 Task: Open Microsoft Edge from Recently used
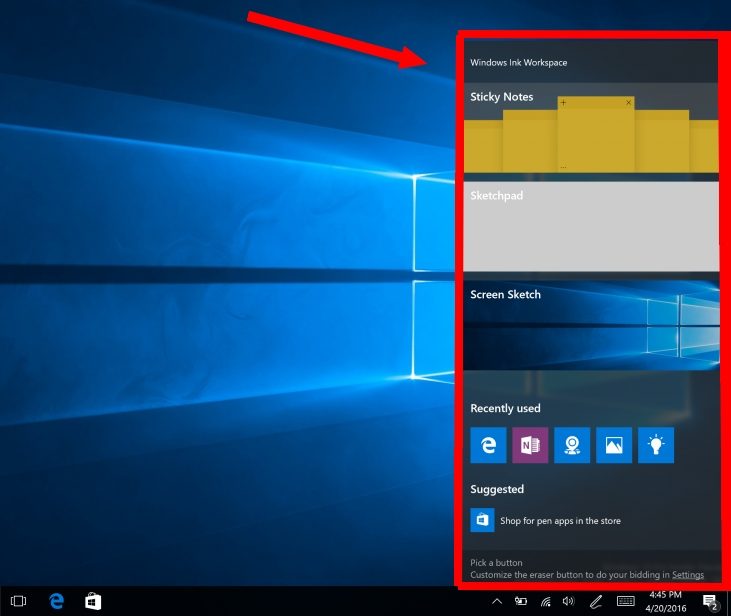(x=488, y=446)
